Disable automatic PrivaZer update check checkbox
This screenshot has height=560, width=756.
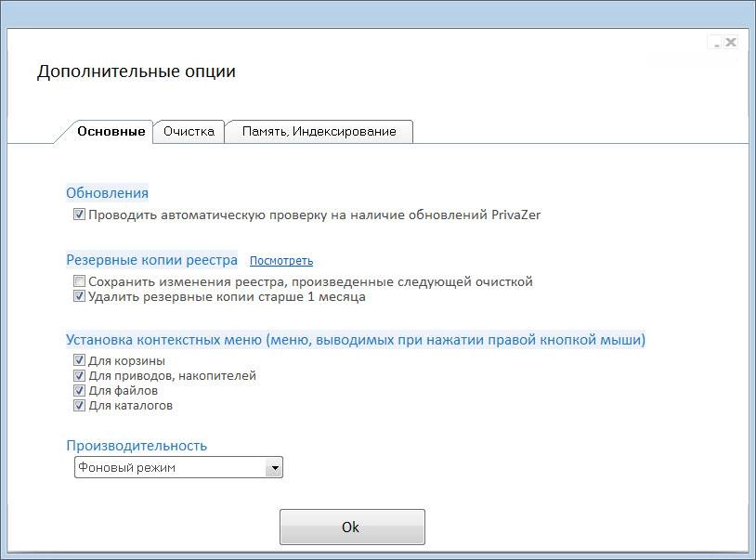pos(80,214)
